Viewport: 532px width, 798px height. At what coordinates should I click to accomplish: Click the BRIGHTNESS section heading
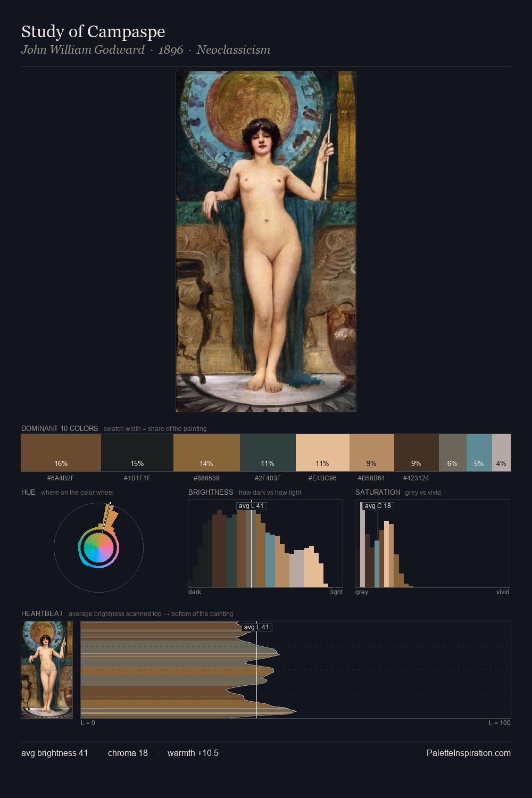coord(211,492)
